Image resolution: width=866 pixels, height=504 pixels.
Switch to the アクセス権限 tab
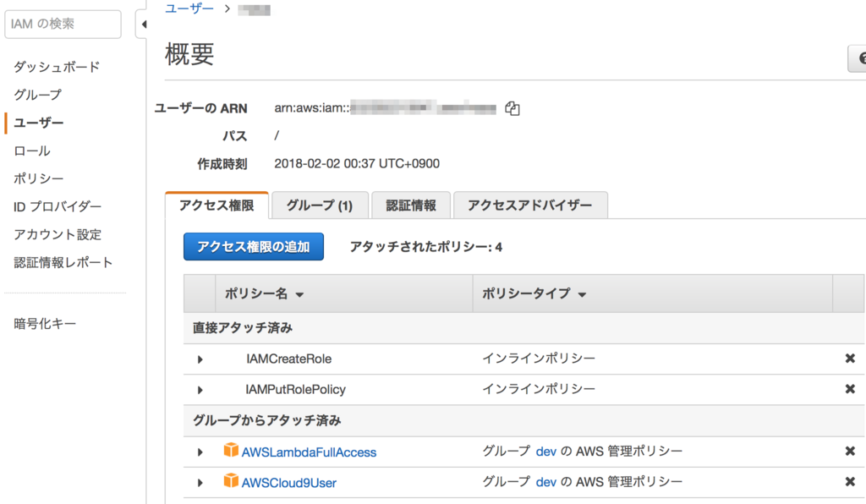(216, 205)
